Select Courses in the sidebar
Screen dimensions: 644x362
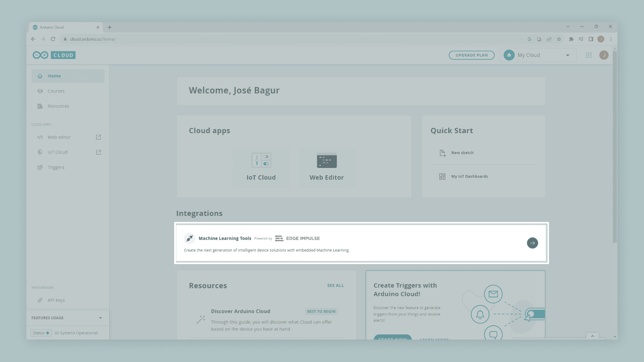56,91
